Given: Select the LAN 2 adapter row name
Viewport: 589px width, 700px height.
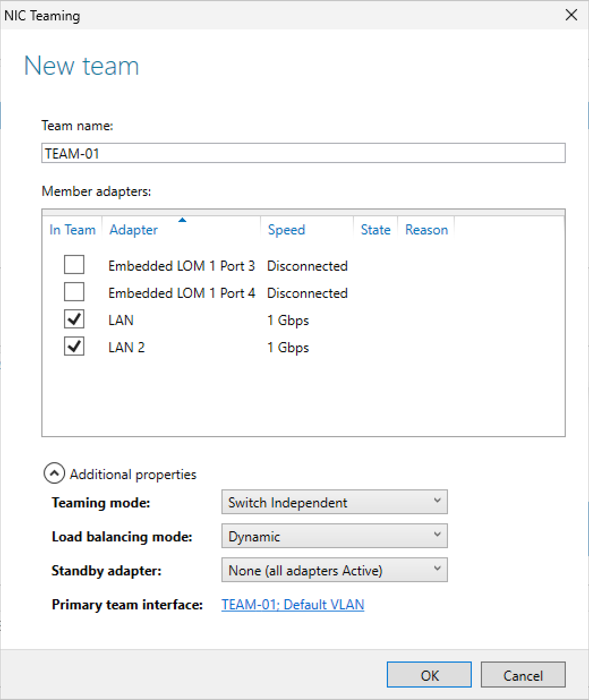Looking at the screenshot, I should 126,348.
